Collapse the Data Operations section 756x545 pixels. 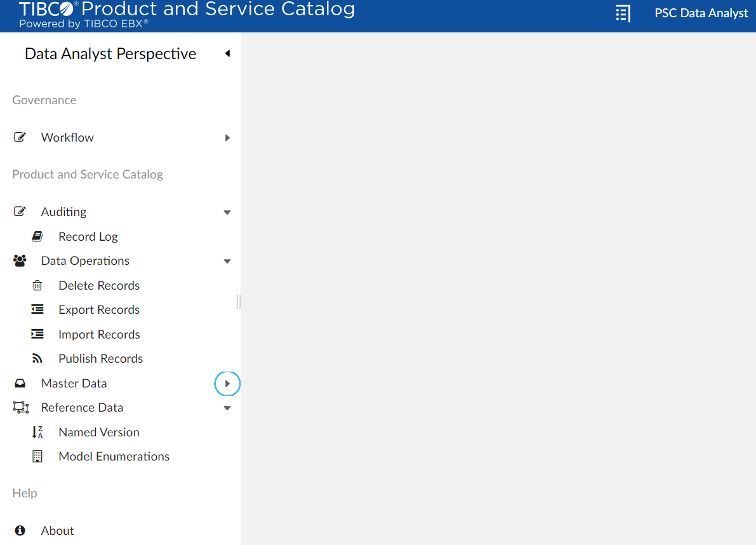point(227,261)
